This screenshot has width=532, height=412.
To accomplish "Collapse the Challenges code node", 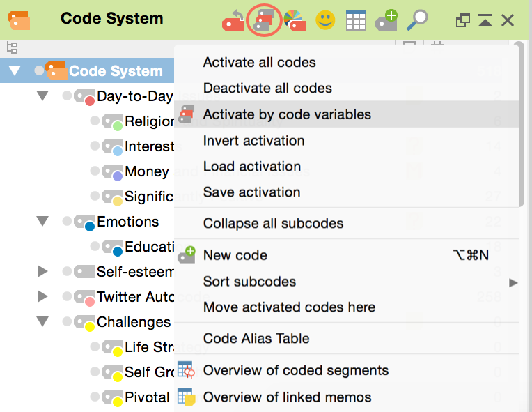I will click(x=42, y=321).
